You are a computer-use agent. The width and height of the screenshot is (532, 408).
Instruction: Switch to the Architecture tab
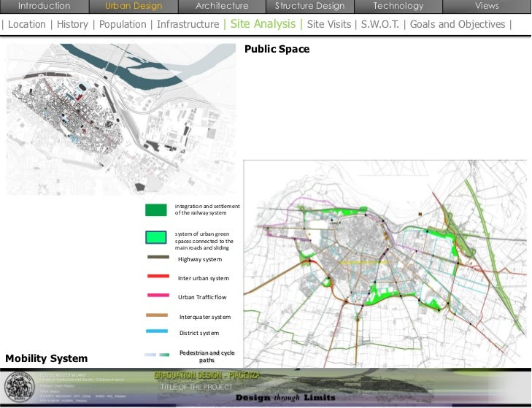pyautogui.click(x=222, y=6)
